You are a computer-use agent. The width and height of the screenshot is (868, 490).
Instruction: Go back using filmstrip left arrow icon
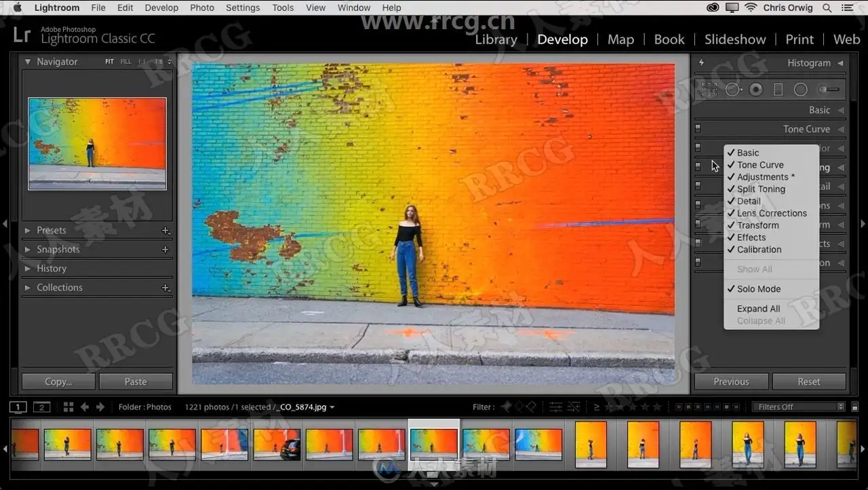(x=85, y=407)
